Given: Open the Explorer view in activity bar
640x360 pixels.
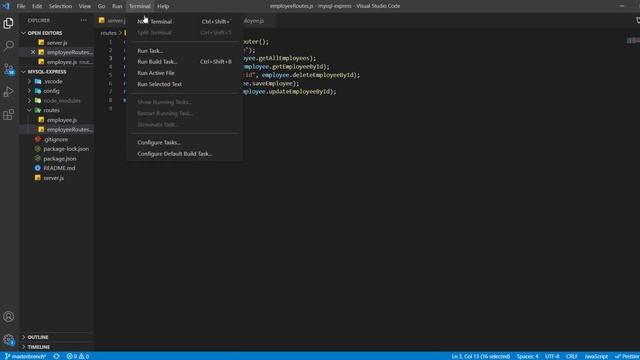Looking at the screenshot, I should (x=8, y=23).
